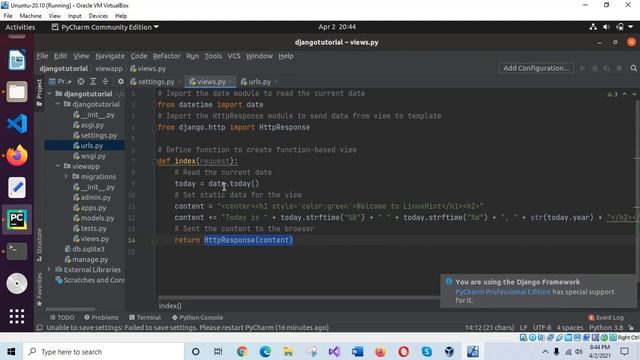Click the warnings indicator in the editor
The image size is (640, 360).
pyautogui.click(x=612, y=94)
